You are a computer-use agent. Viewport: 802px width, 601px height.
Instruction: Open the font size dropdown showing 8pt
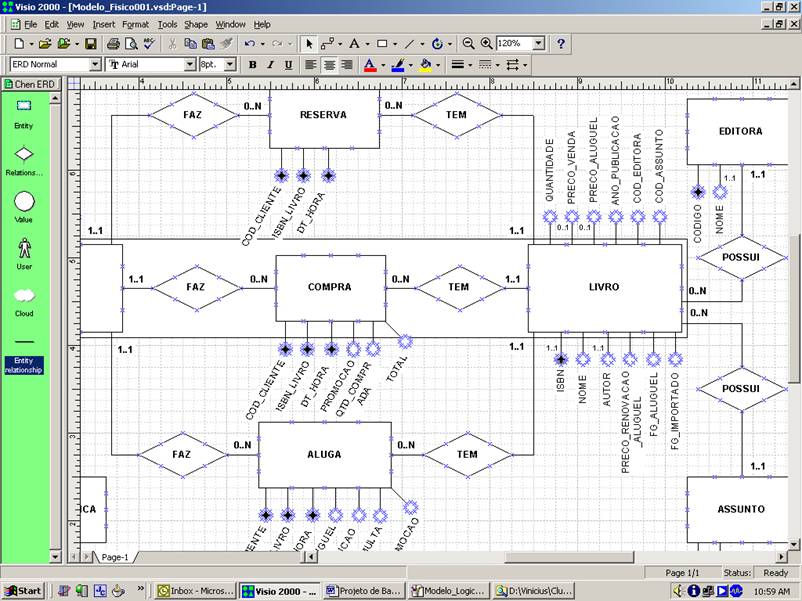(x=232, y=64)
